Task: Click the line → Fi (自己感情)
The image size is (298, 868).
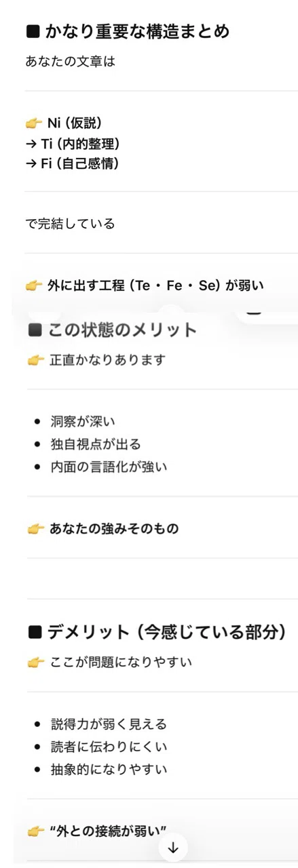Action: 72,163
